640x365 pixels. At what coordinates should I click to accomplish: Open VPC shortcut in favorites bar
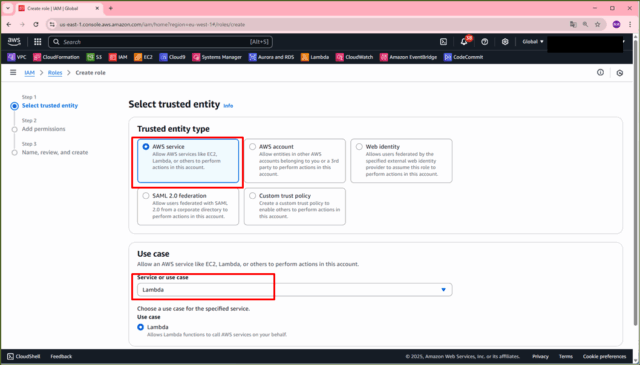[17, 57]
